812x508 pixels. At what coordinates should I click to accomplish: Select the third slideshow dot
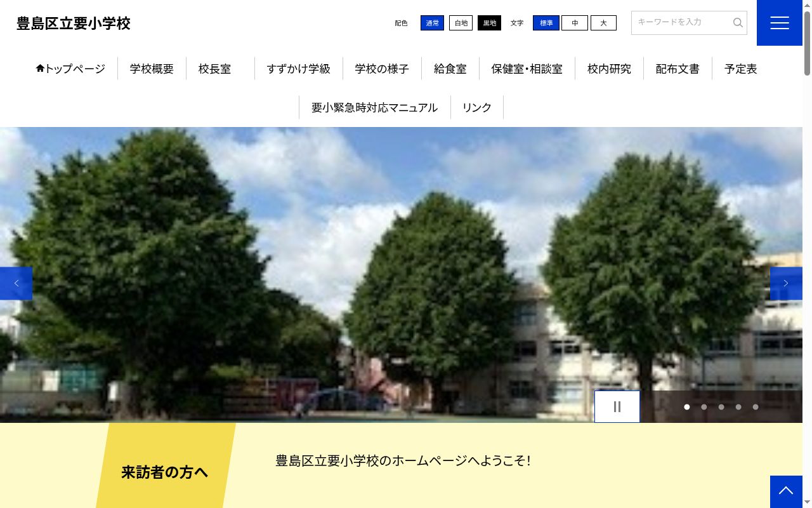point(721,407)
